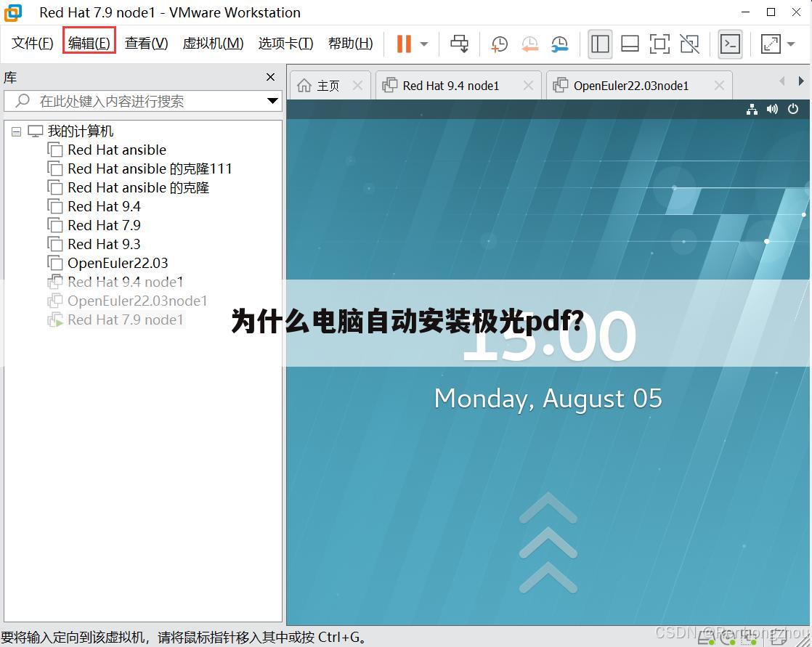
Task: Open the 虚拟机(M) menu
Action: click(x=213, y=43)
